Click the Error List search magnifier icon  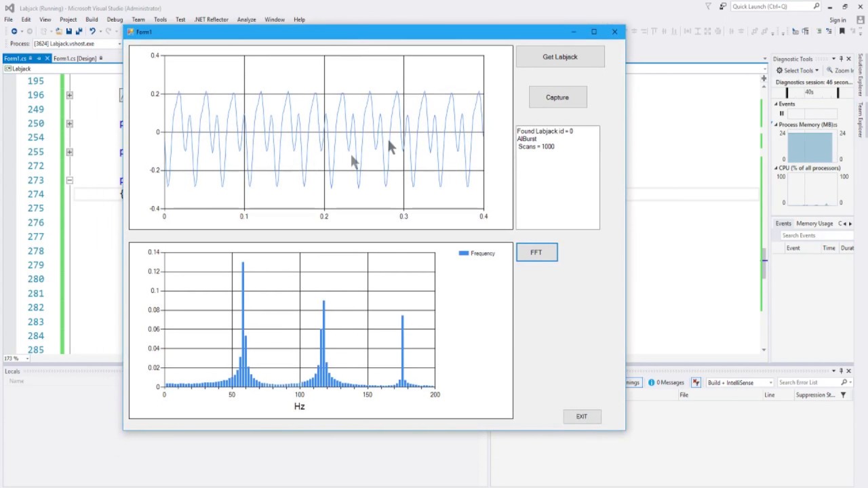click(x=844, y=382)
